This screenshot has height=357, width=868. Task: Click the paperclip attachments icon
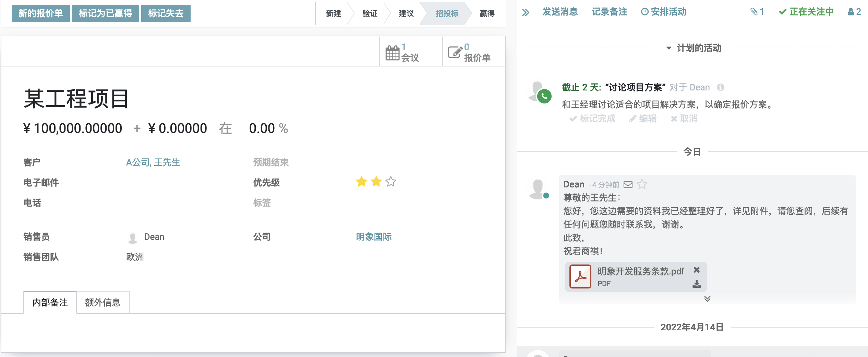(x=754, y=12)
